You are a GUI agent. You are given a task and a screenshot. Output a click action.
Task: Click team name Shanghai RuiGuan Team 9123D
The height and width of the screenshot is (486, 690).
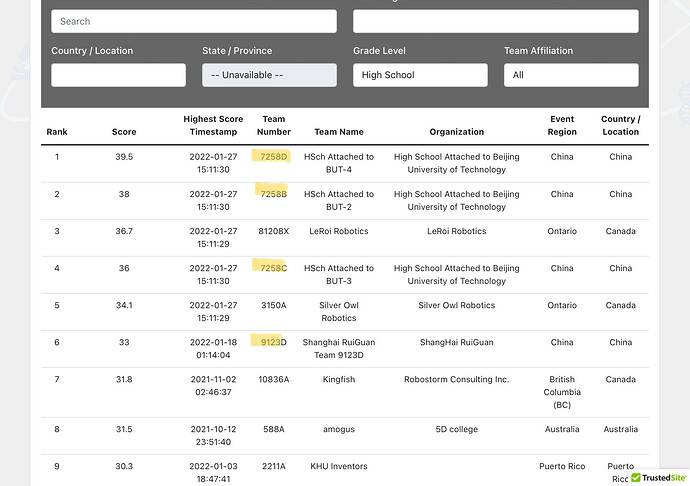click(339, 348)
